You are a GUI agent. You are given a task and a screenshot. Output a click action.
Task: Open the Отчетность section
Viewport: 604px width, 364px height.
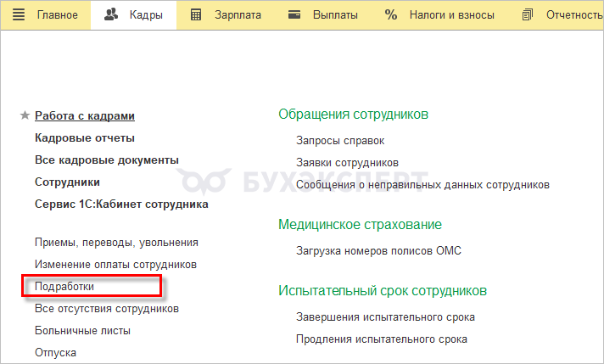pyautogui.click(x=574, y=15)
